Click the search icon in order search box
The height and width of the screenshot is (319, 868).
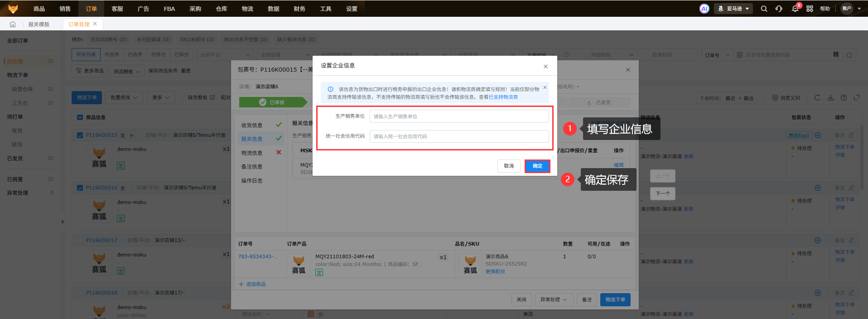pyautogui.click(x=849, y=55)
